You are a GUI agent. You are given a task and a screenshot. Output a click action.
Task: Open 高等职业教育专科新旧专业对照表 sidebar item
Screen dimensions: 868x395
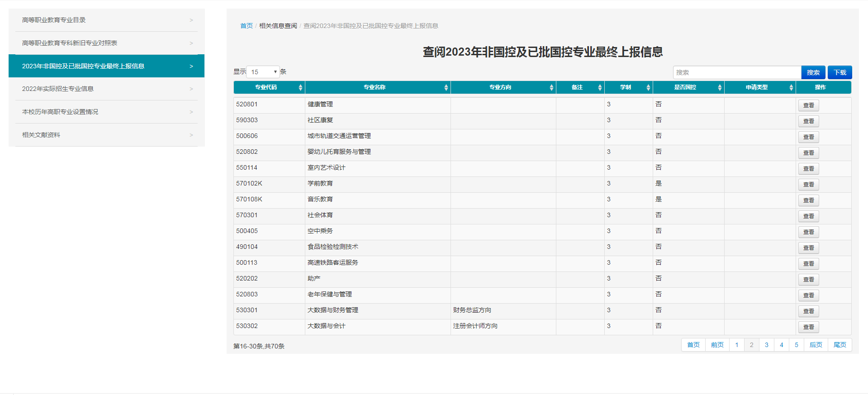(x=107, y=43)
